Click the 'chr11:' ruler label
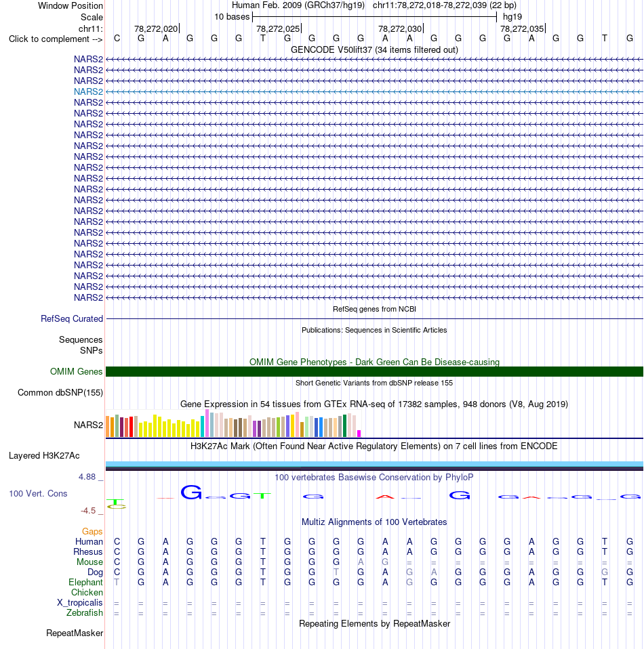The width and height of the screenshot is (644, 649). (x=91, y=28)
